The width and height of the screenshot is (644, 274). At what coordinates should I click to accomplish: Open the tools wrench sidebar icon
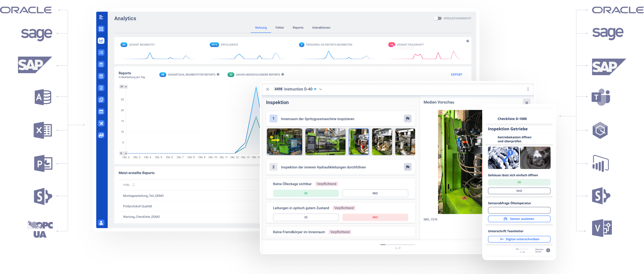[101, 123]
